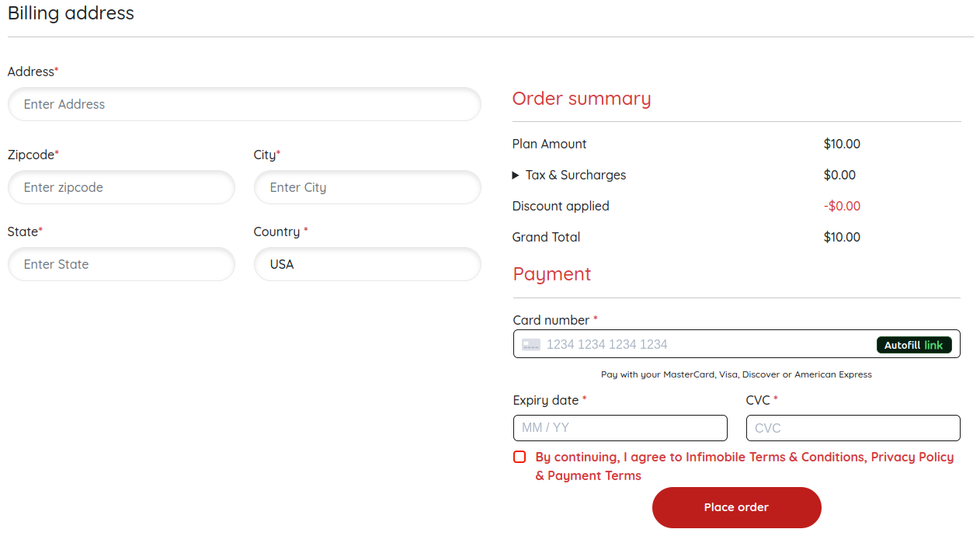The height and width of the screenshot is (536, 980).
Task: Open the Country field showing USA
Action: pos(367,264)
